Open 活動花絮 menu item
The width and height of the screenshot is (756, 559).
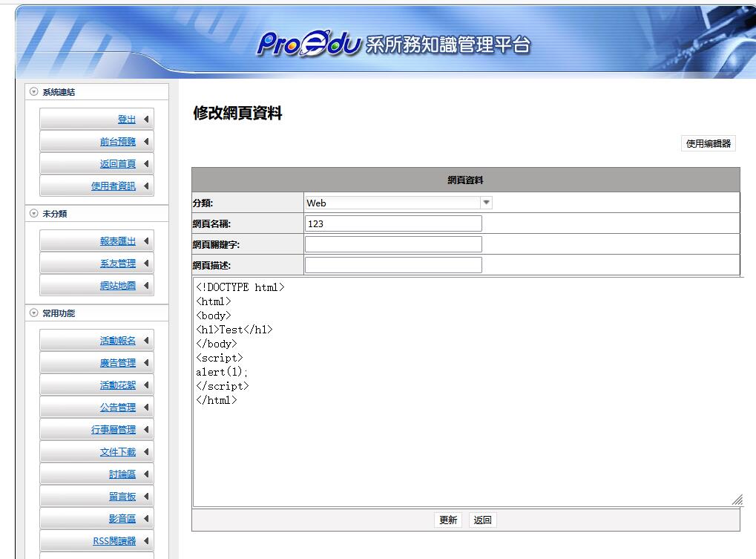pyautogui.click(x=118, y=385)
